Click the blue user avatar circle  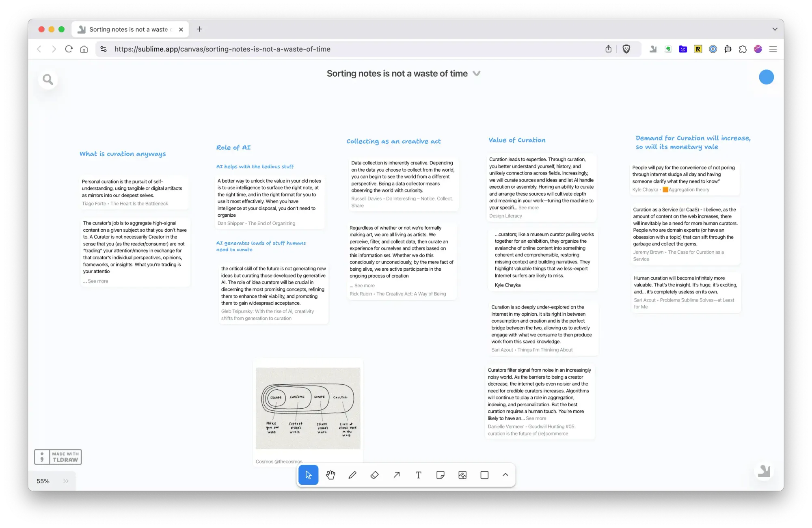[x=766, y=77]
